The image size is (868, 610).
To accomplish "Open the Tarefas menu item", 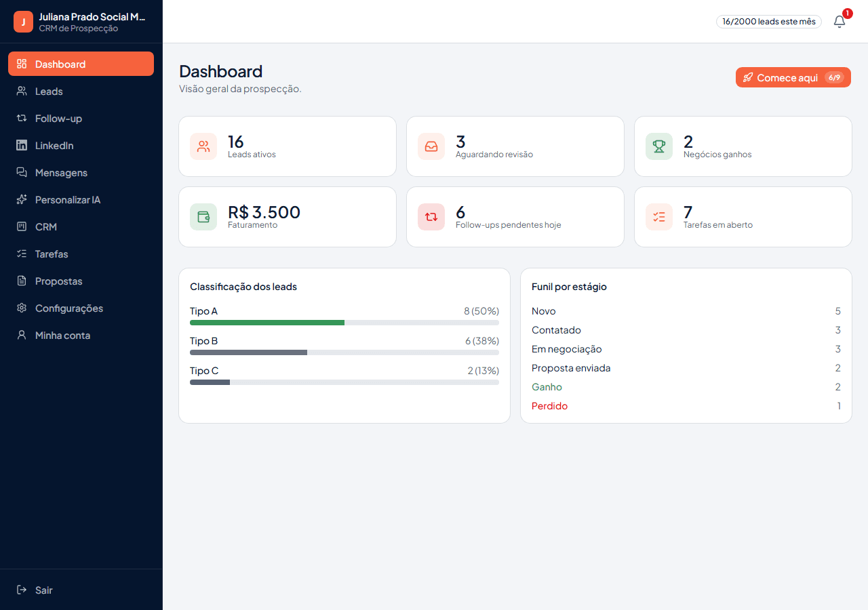I will click(x=81, y=253).
